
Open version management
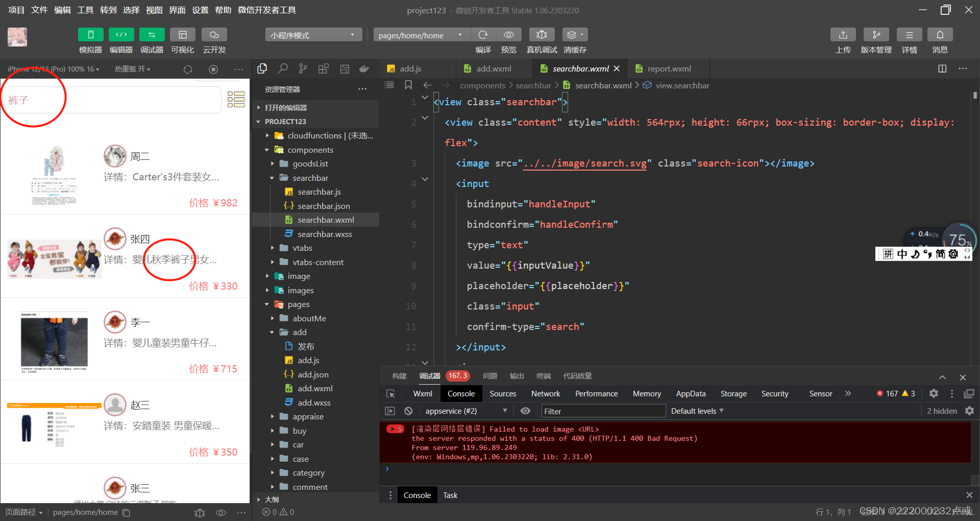(x=876, y=35)
